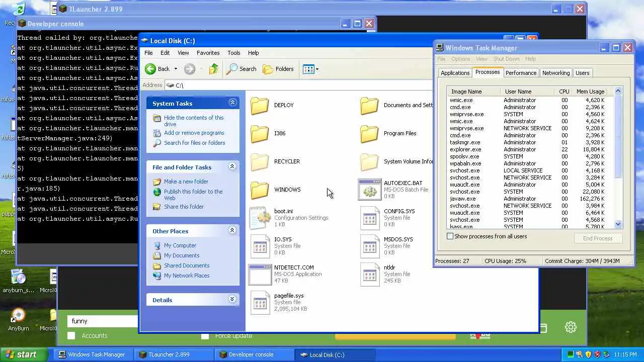
Task: Switch to the Performance tab
Action: coord(521,73)
